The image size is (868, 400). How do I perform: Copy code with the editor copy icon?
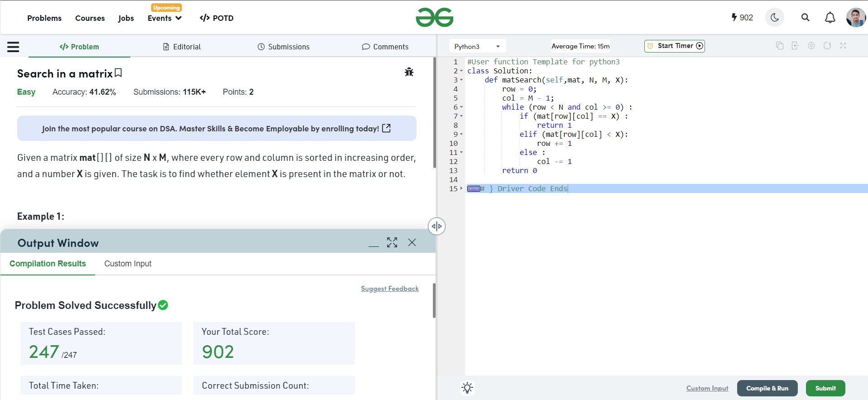tap(780, 45)
